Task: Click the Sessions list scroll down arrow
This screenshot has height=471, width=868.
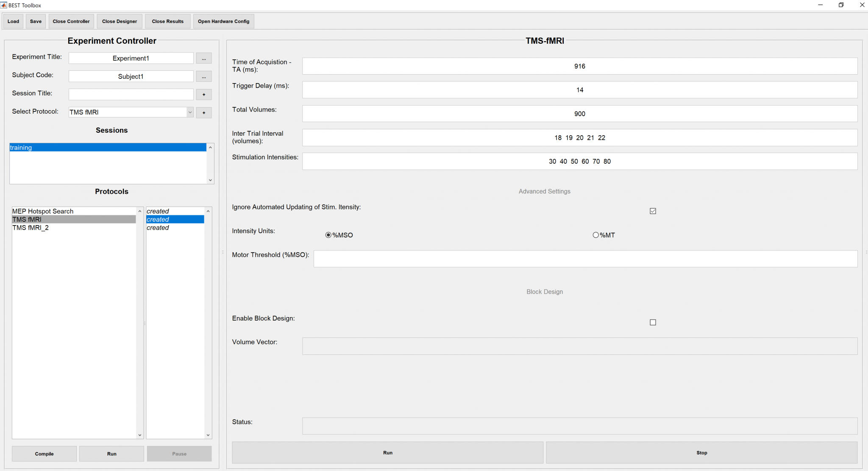Action: point(210,180)
